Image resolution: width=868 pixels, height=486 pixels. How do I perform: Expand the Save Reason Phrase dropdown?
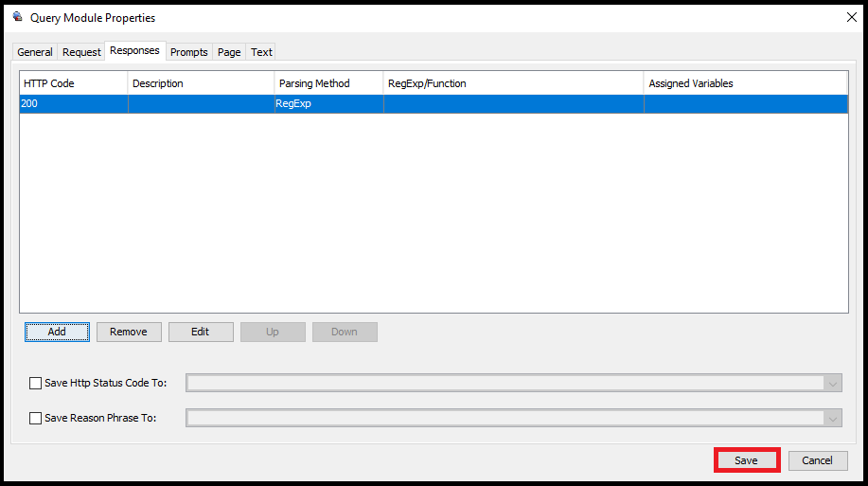point(833,418)
